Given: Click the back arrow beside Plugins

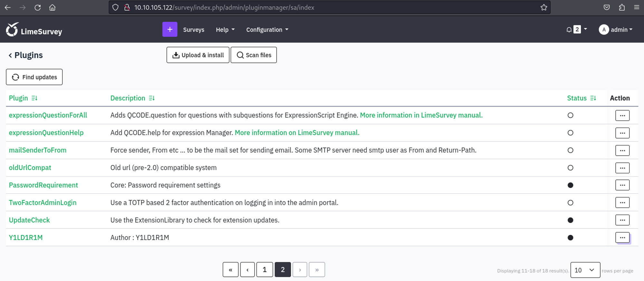Looking at the screenshot, I should pyautogui.click(x=10, y=55).
